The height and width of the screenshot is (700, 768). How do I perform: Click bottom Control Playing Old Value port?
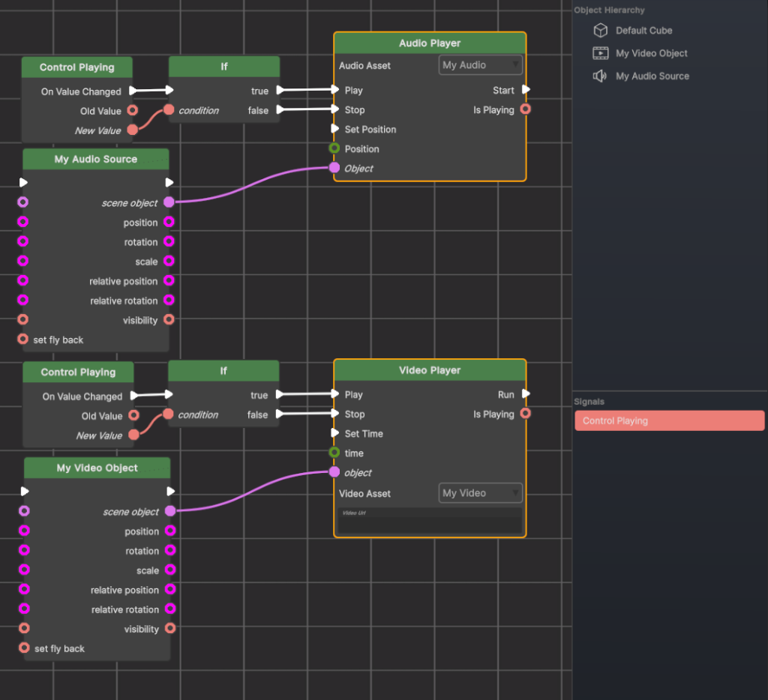coord(133,415)
